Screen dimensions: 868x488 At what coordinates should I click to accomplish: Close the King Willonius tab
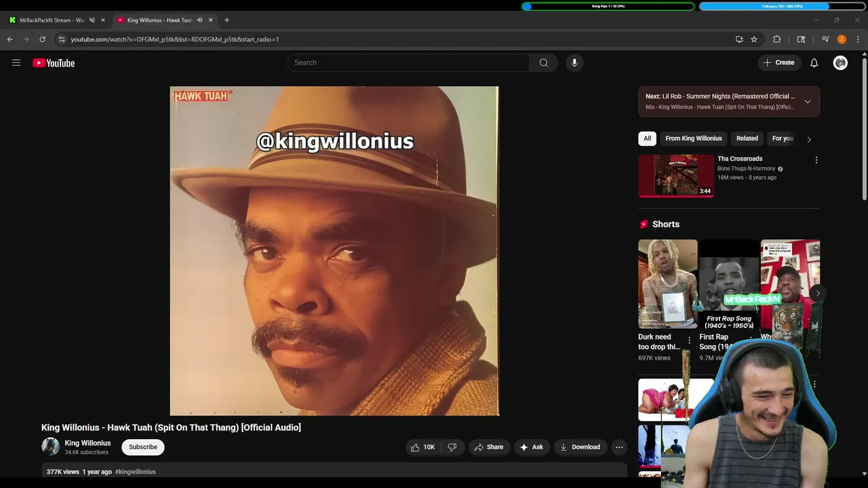(x=211, y=20)
